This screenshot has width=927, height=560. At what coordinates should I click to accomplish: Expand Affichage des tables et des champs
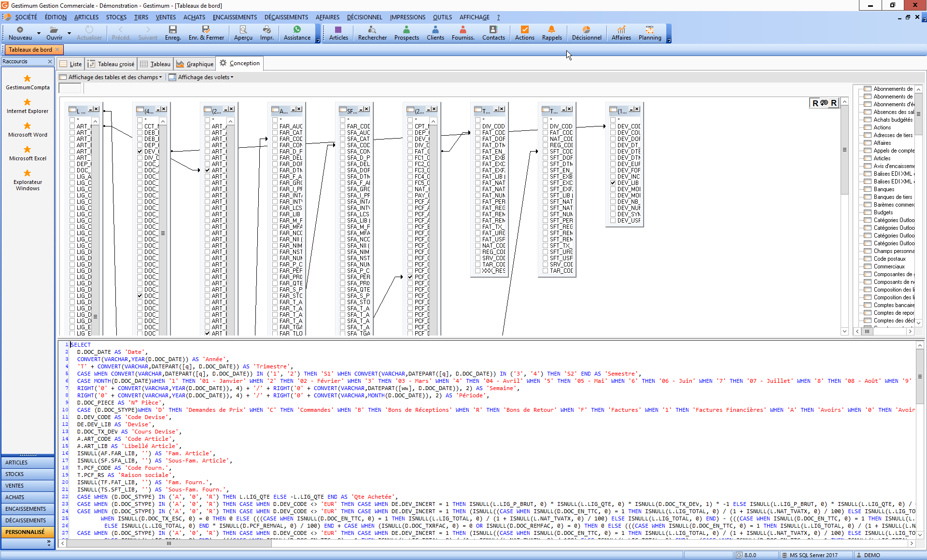(111, 77)
